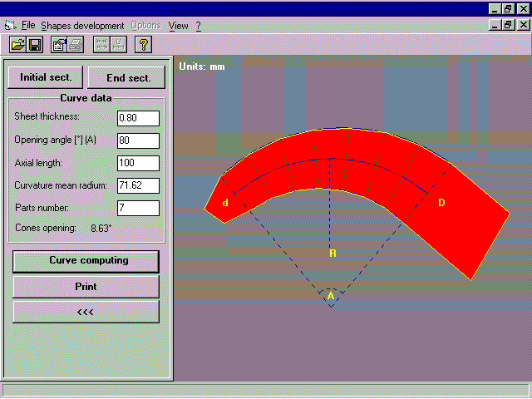Open the greyed Options menu
The width and height of the screenshot is (532, 399).
[146, 26]
